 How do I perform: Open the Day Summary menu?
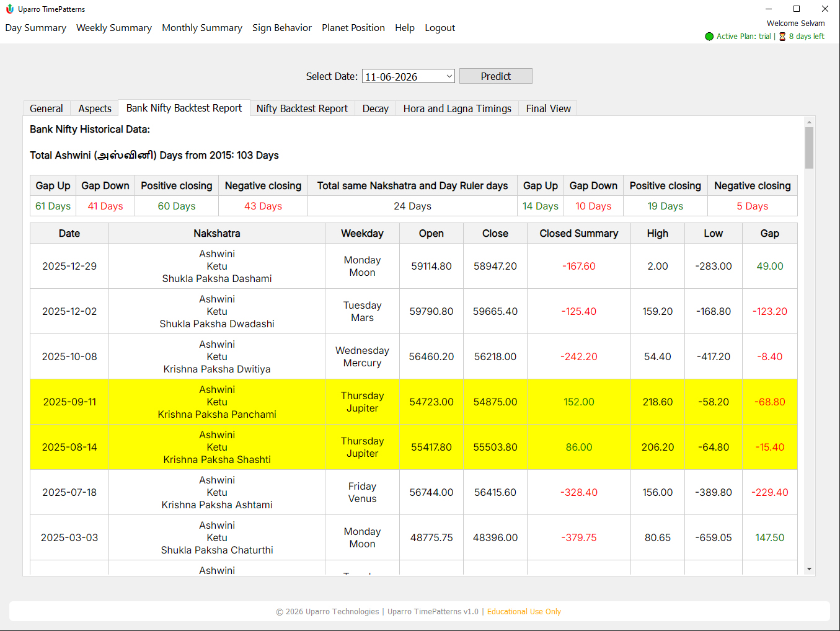pos(35,28)
